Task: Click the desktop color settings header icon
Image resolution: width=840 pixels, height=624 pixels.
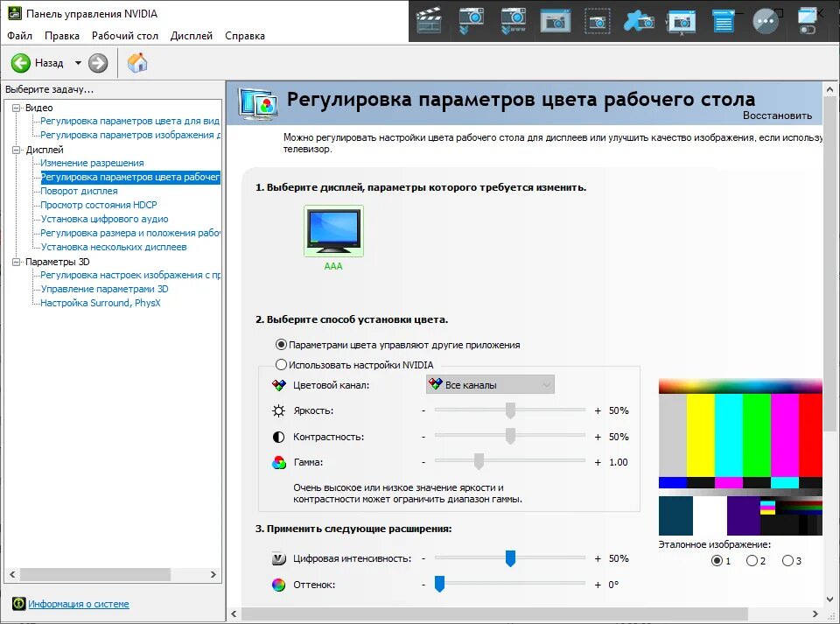Action: [259, 103]
